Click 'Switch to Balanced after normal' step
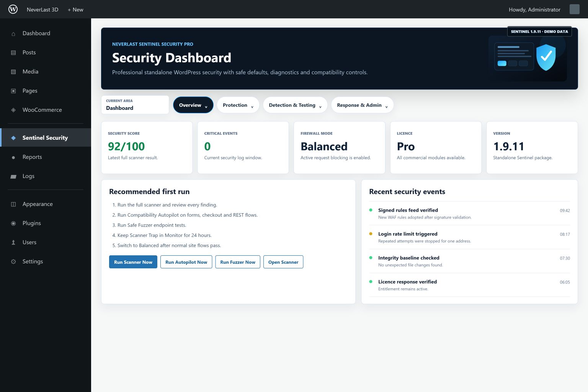Image resolution: width=588 pixels, height=392 pixels. [169, 245]
